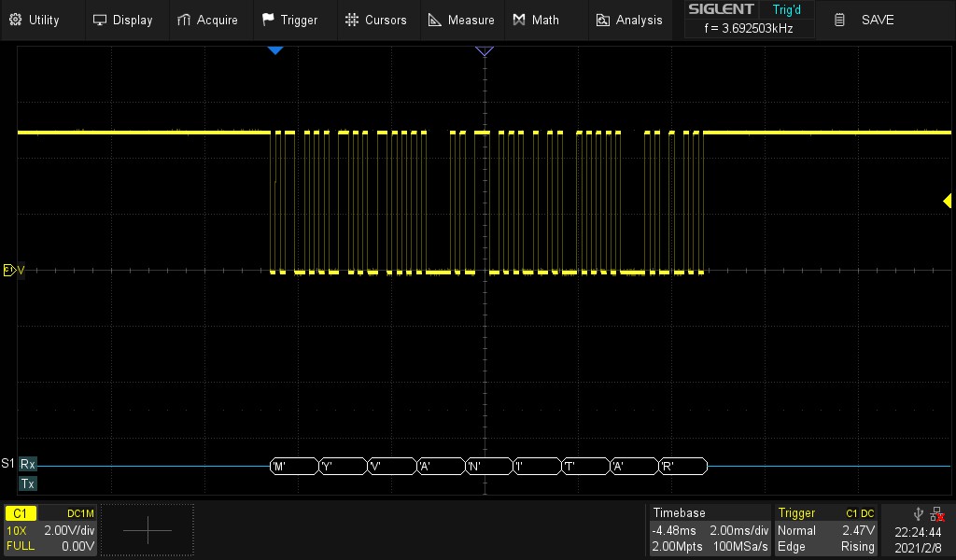This screenshot has height=560, width=956.
Task: Click the plus box to add channel
Action: tap(148, 530)
